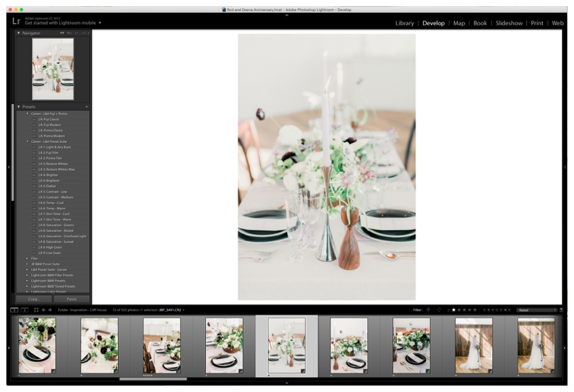Image resolution: width=574 pixels, height=392 pixels.
Task: Hide the left panel with edge arrow
Action: pyautogui.click(x=9, y=167)
